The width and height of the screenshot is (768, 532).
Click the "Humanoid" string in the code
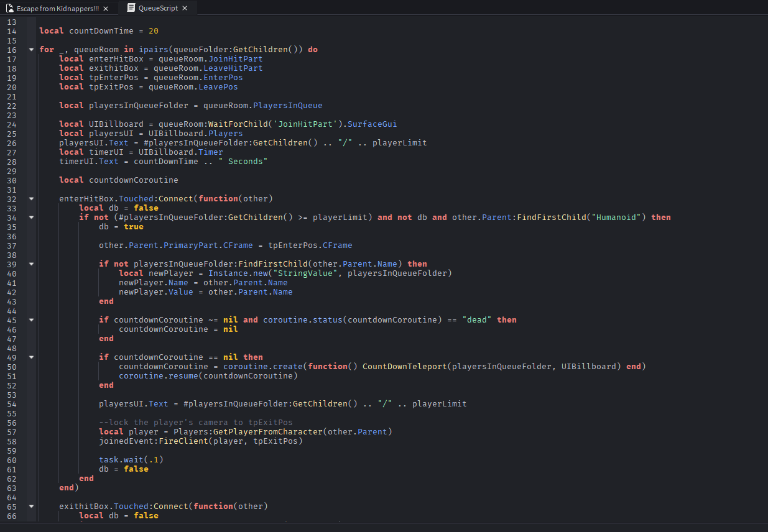pos(619,218)
